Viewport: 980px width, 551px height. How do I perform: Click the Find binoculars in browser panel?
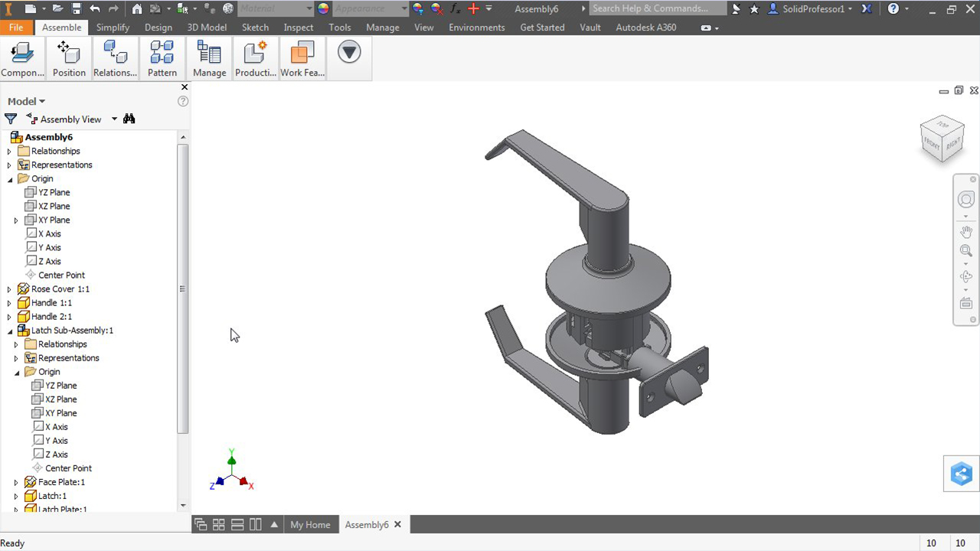click(x=129, y=119)
